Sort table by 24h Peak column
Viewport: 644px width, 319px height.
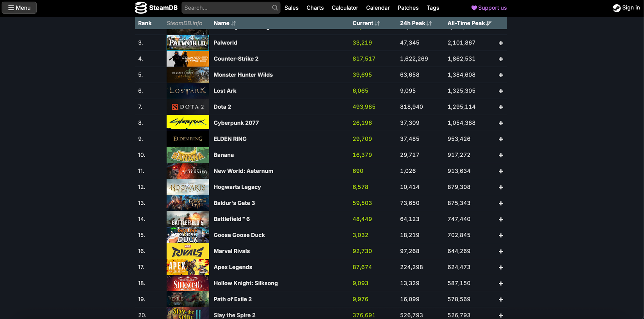pyautogui.click(x=416, y=23)
